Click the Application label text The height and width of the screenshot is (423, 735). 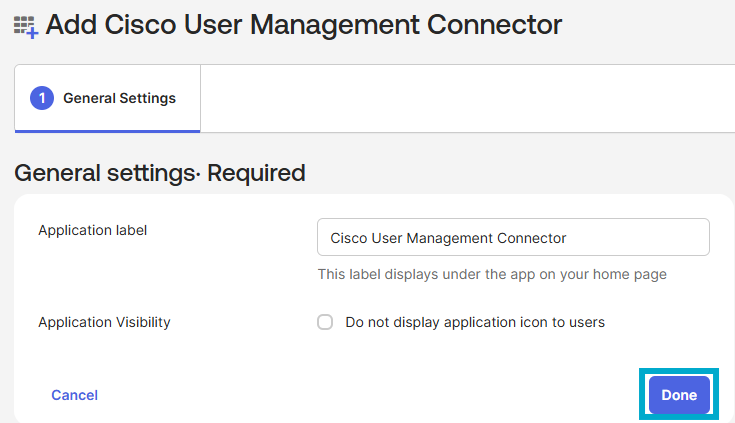tap(93, 230)
